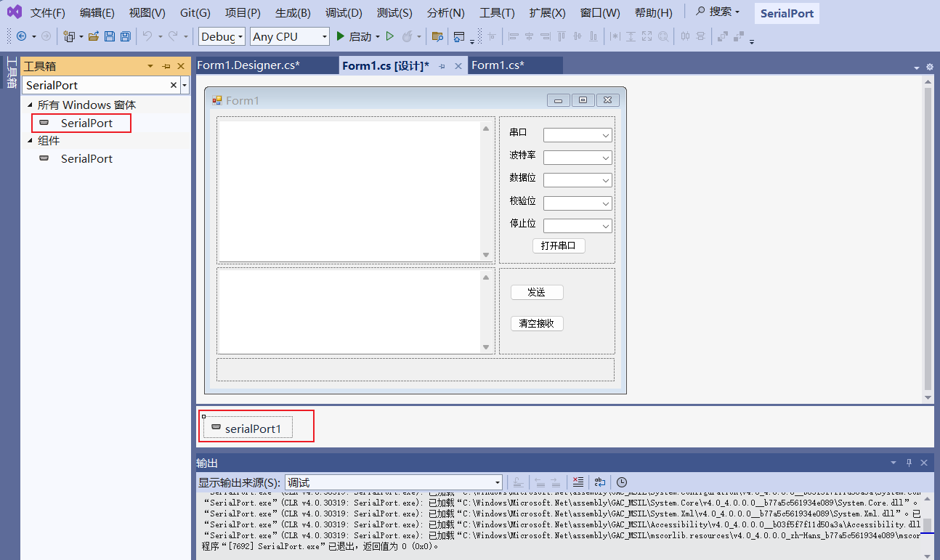The width and height of the screenshot is (940, 560).
Task: Click the Save All double-disk icon
Action: click(126, 36)
